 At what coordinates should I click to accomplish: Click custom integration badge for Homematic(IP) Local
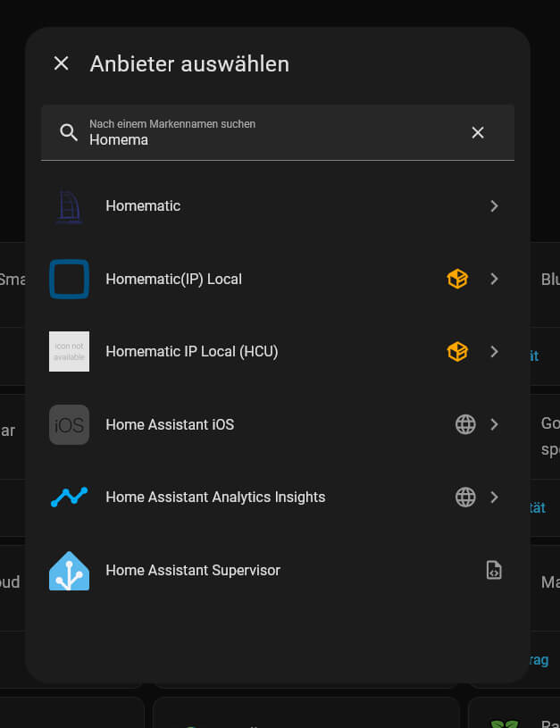coord(457,279)
